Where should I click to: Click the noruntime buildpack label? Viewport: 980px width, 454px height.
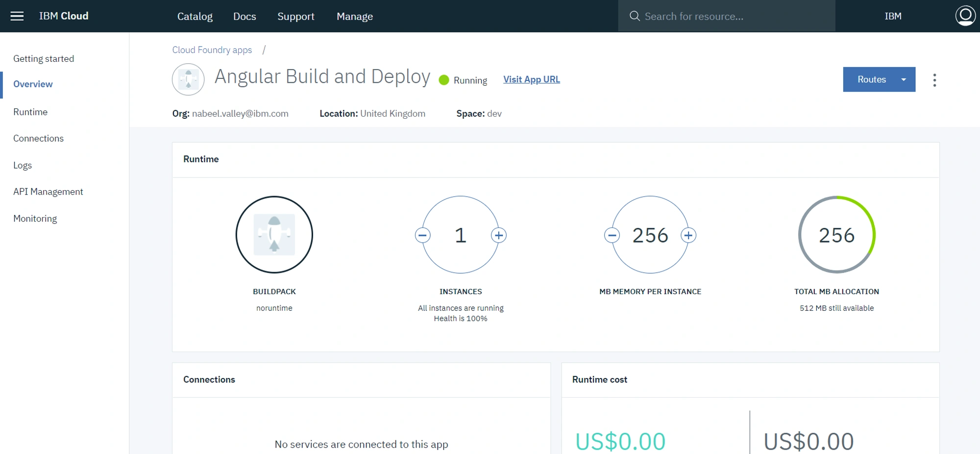coord(274,308)
